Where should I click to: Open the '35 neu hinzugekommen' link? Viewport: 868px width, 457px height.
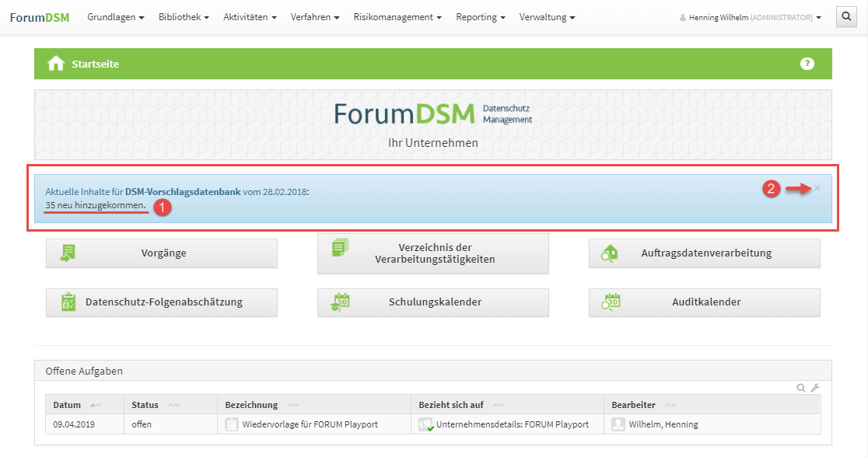click(x=95, y=205)
